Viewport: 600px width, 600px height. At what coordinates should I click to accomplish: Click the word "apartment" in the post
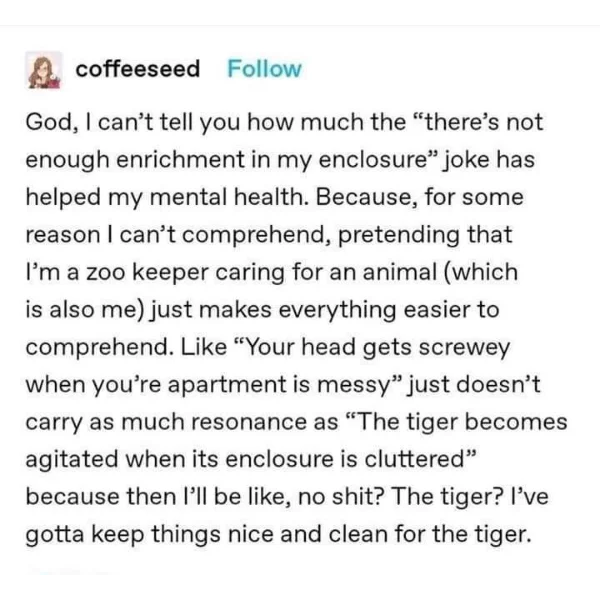227,385
